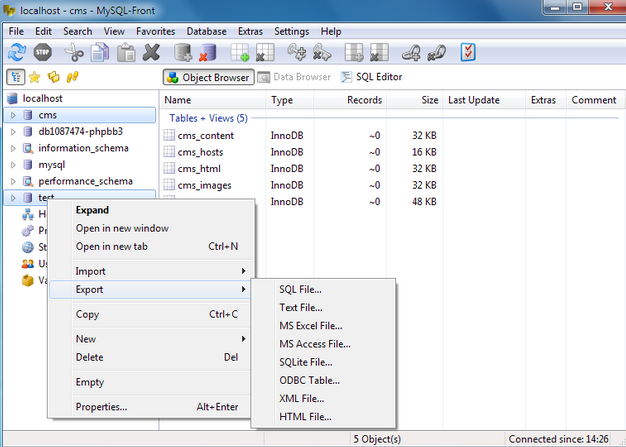Click the Add foreign key chain icon

411,53
